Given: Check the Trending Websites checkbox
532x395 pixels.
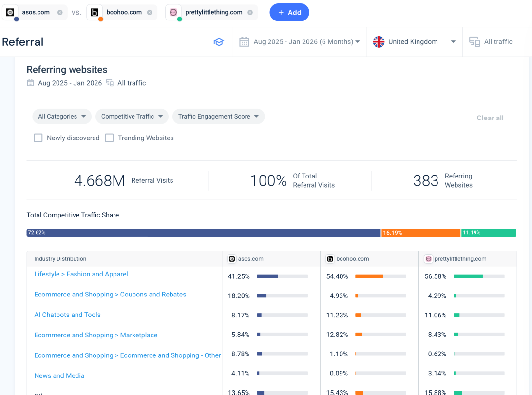Looking at the screenshot, I should (x=110, y=138).
